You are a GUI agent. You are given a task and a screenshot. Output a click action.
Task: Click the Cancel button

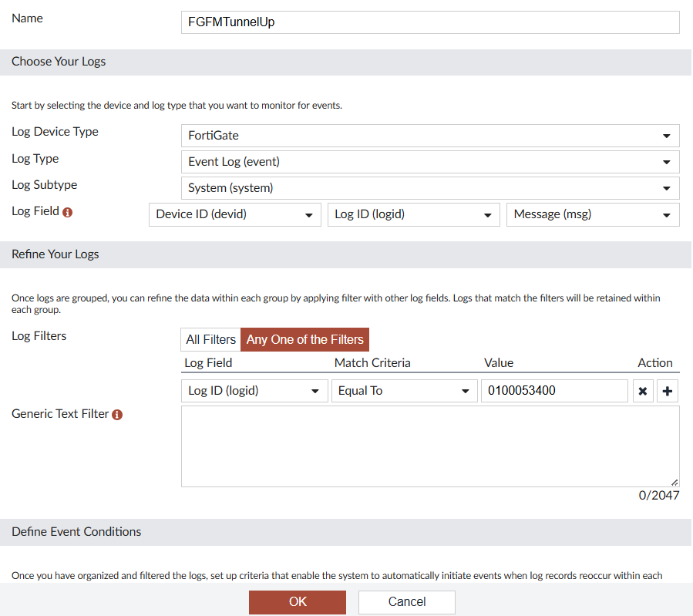pyautogui.click(x=406, y=602)
